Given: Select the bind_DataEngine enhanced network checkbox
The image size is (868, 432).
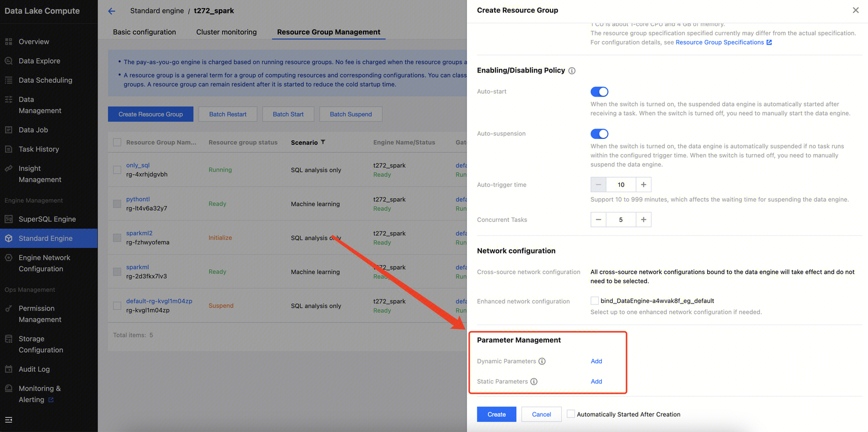Looking at the screenshot, I should (594, 301).
